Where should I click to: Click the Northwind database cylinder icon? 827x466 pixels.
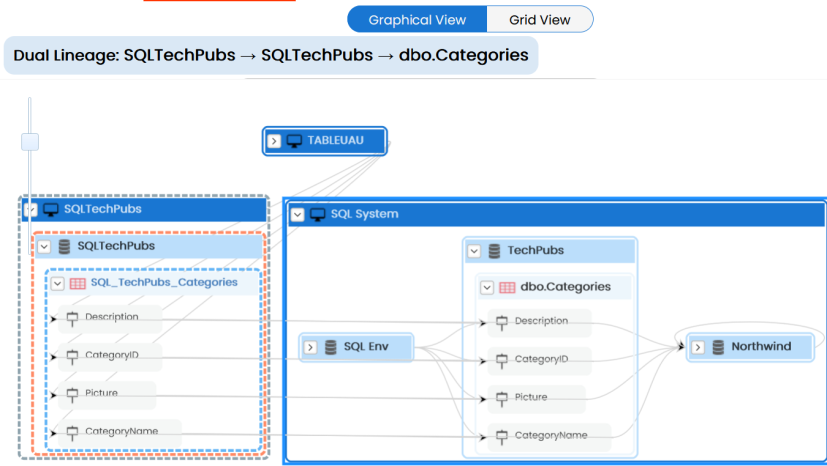pos(718,347)
